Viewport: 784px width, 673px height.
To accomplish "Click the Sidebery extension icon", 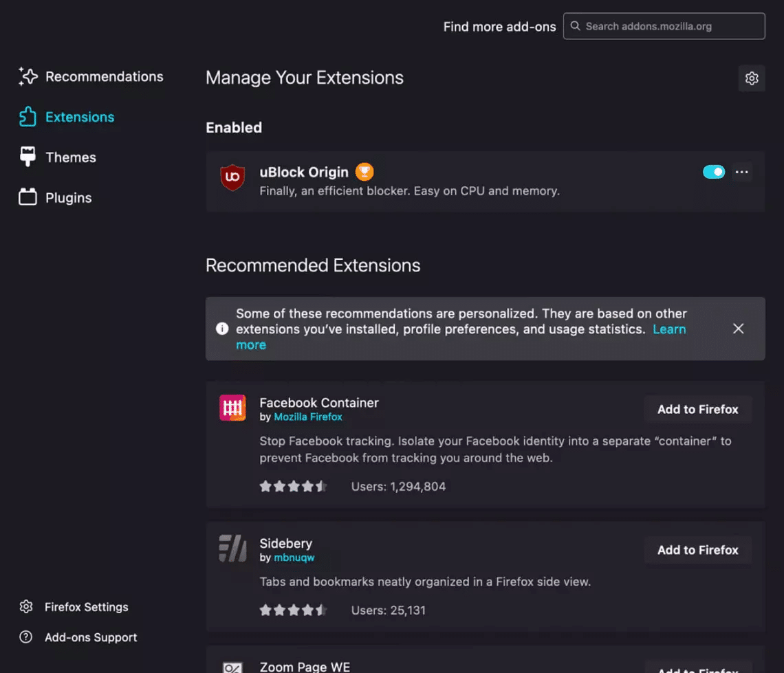I will click(232, 548).
